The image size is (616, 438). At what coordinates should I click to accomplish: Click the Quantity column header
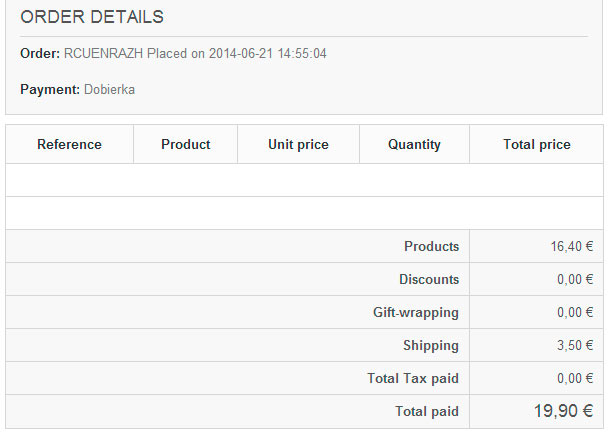tap(414, 144)
